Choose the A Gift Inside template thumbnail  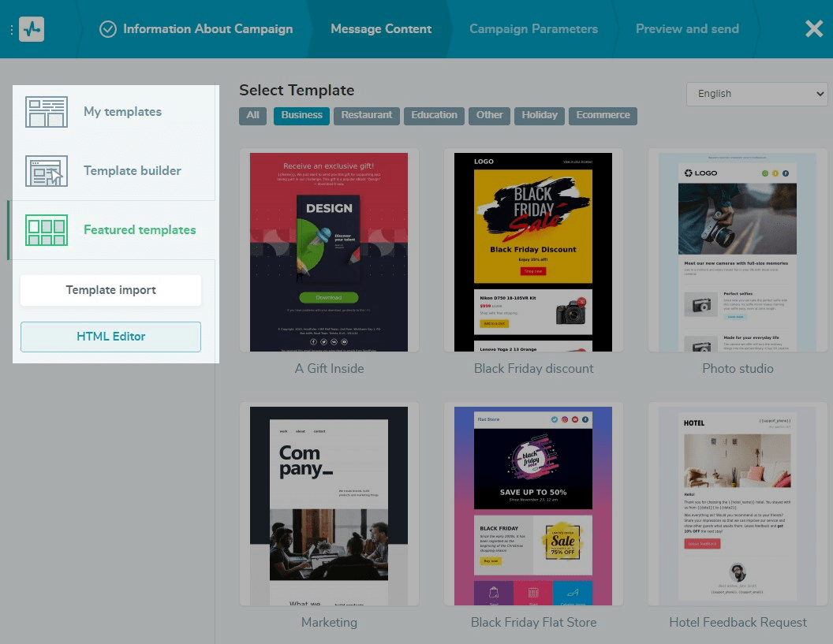tap(329, 252)
